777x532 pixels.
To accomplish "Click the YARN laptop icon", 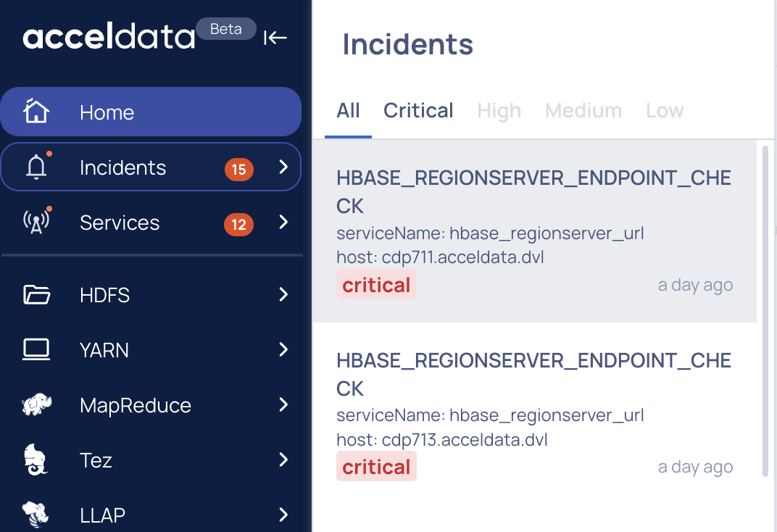I will [36, 349].
